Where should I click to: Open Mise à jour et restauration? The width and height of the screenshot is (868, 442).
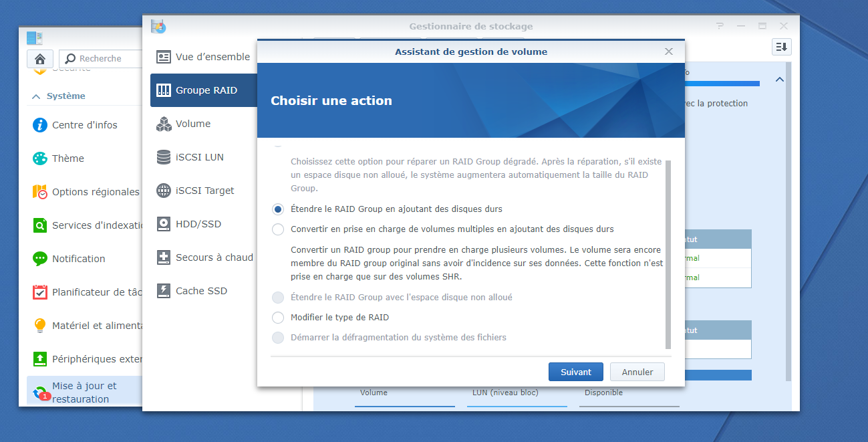[x=84, y=392]
